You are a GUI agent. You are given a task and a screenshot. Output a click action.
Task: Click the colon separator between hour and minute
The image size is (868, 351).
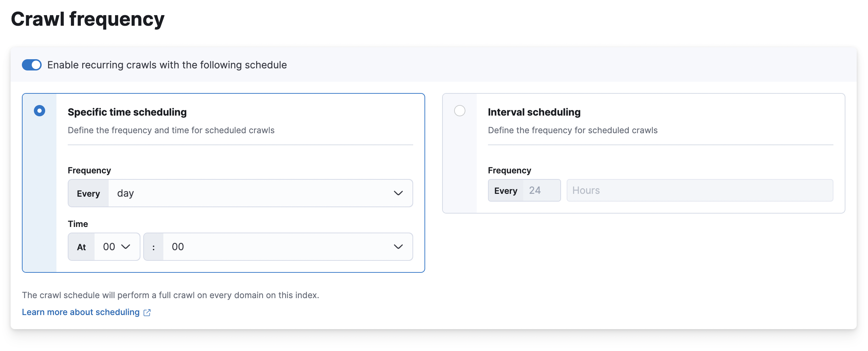(x=153, y=247)
